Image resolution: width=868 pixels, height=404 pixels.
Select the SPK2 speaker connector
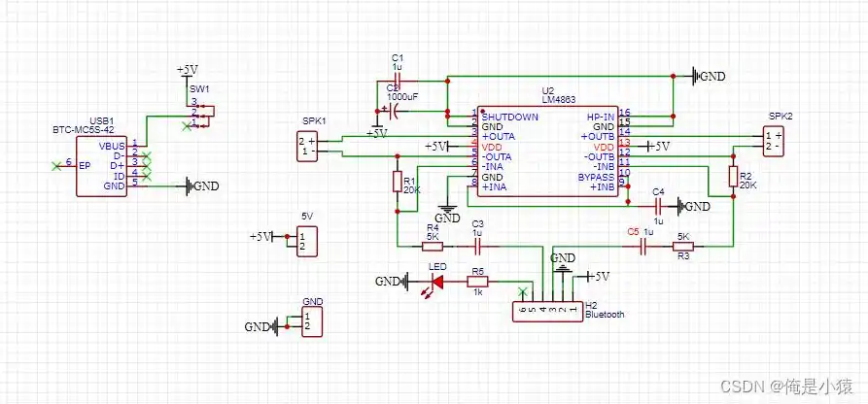[774, 140]
